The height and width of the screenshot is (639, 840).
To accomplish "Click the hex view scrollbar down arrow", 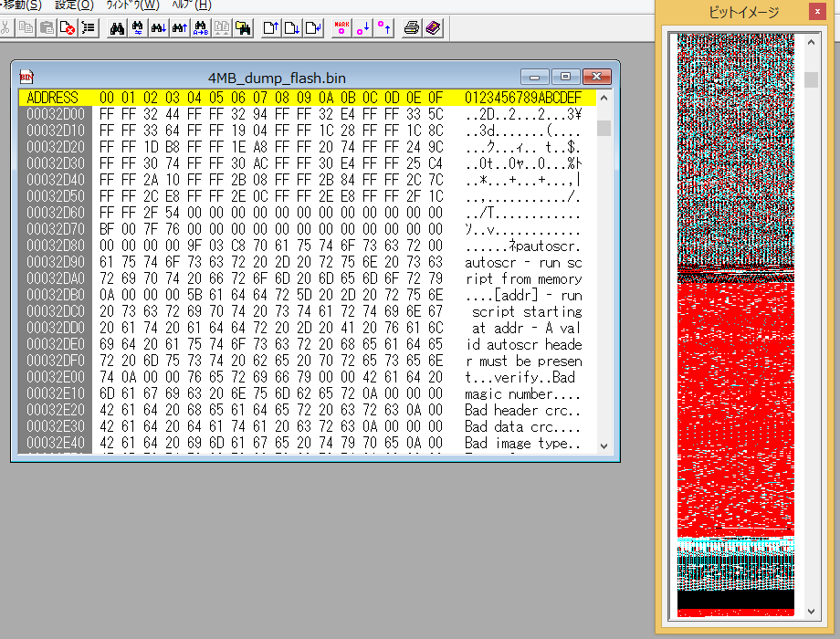I will pos(604,445).
